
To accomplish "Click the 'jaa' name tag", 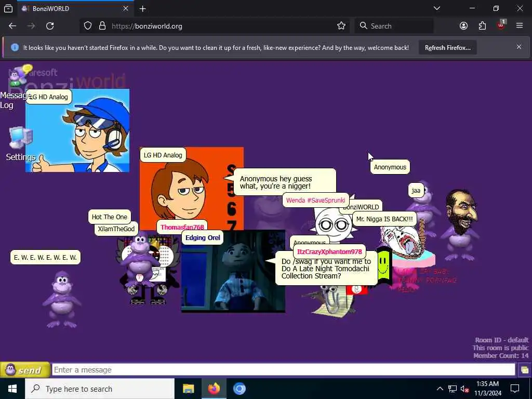I will click(x=416, y=191).
